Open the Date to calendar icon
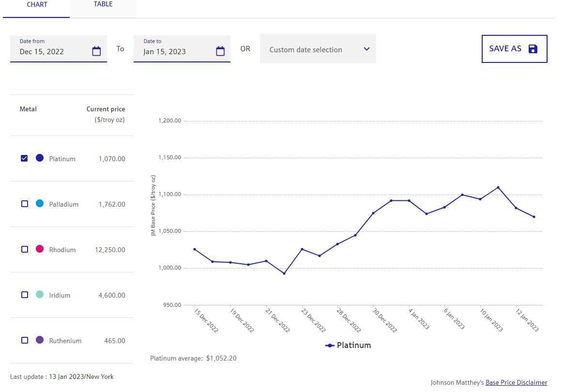 (x=220, y=51)
